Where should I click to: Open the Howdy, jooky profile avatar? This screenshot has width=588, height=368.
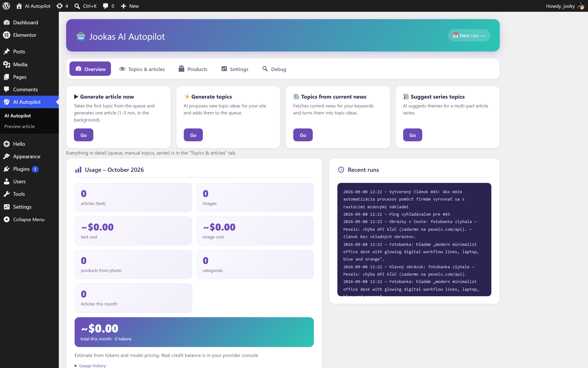point(581,6)
